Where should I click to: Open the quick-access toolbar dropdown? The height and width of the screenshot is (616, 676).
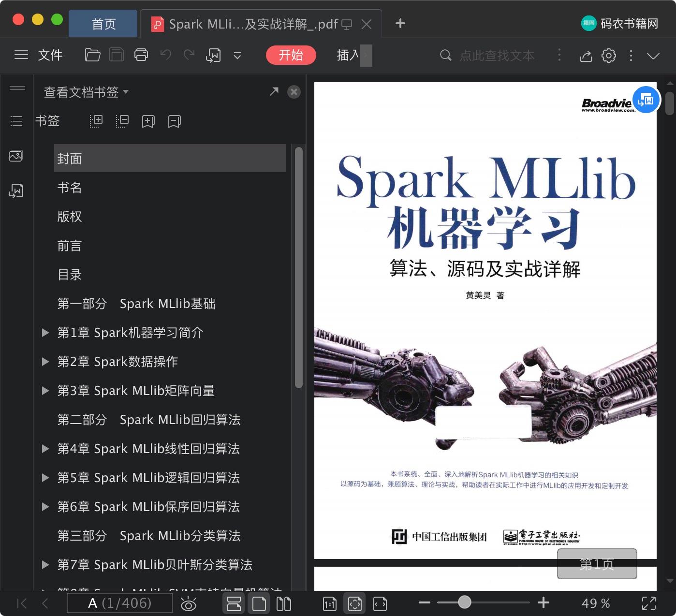(x=237, y=56)
